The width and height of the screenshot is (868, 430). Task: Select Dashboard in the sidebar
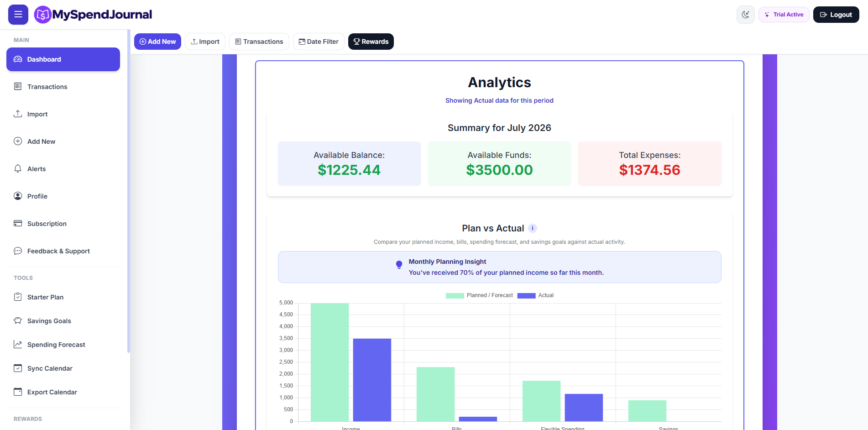tap(63, 59)
